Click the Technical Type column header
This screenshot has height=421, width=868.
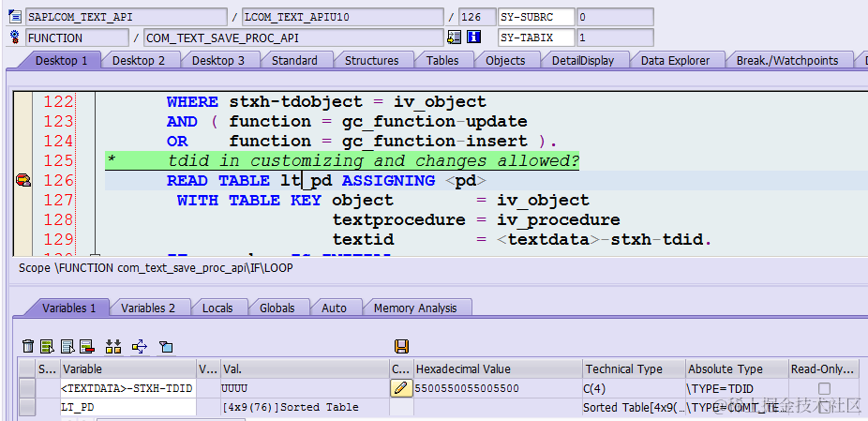tap(634, 368)
